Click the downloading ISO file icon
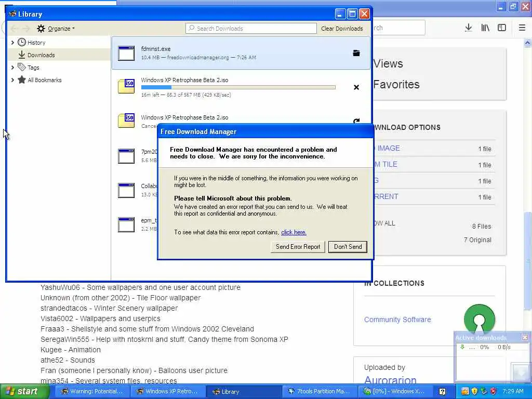Screen dimensions: 532x399 [x=126, y=86]
